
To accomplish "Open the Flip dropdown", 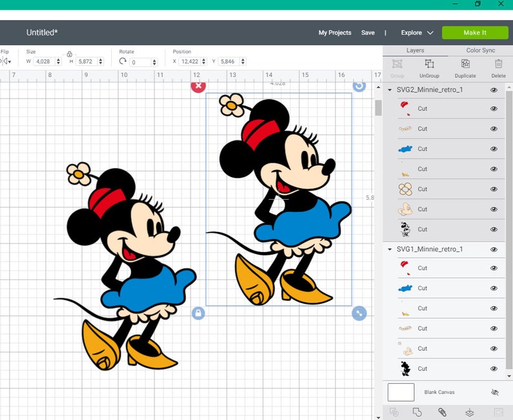I will pos(6,61).
